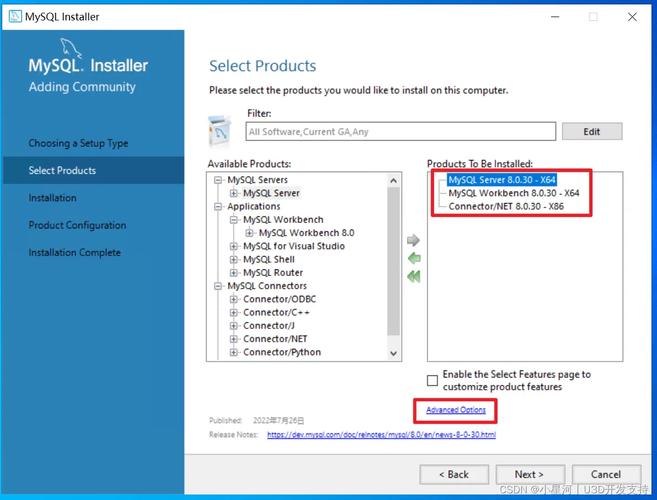The image size is (657, 500).
Task: Open the release notes URL link
Action: point(381,435)
